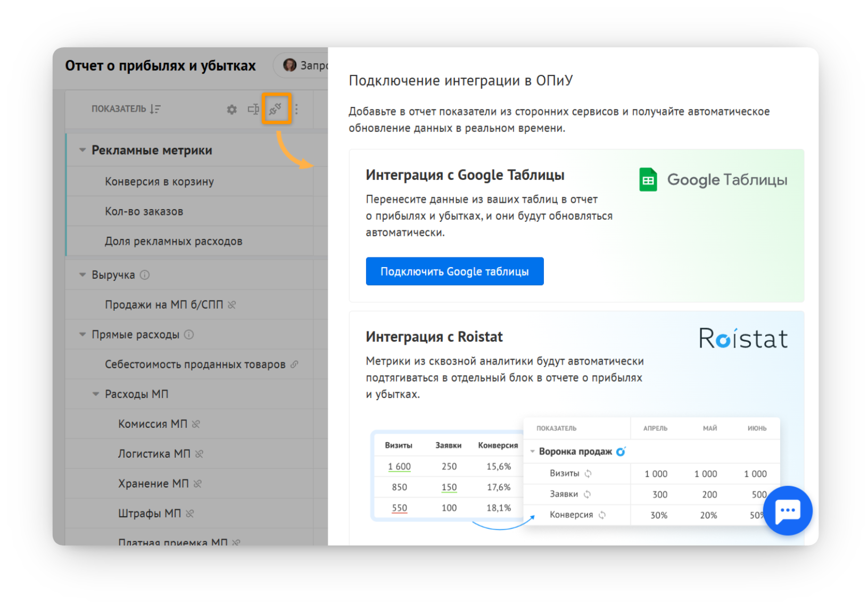868x603 pixels.
Task: Click the ПОКАЗАТЕЛЬ column header
Action: tap(119, 109)
